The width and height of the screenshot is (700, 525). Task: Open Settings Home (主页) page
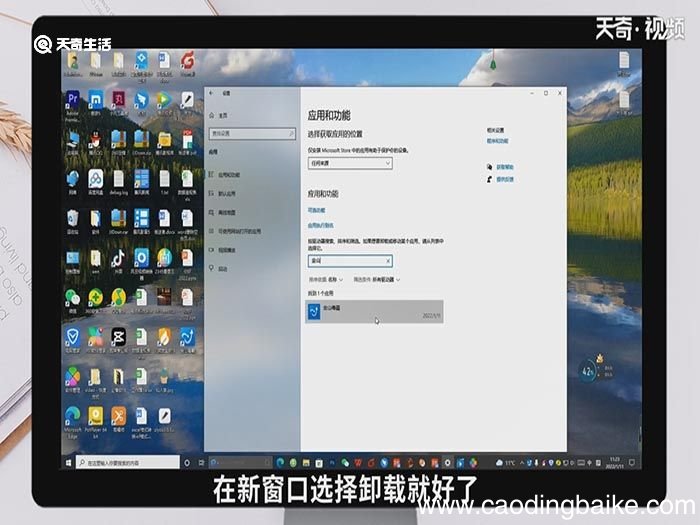click(x=219, y=116)
